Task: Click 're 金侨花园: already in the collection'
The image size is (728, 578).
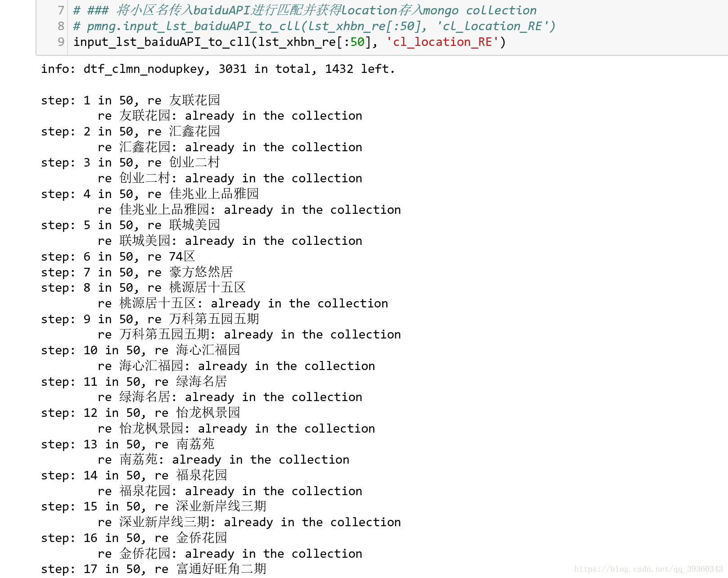Action: [230, 554]
